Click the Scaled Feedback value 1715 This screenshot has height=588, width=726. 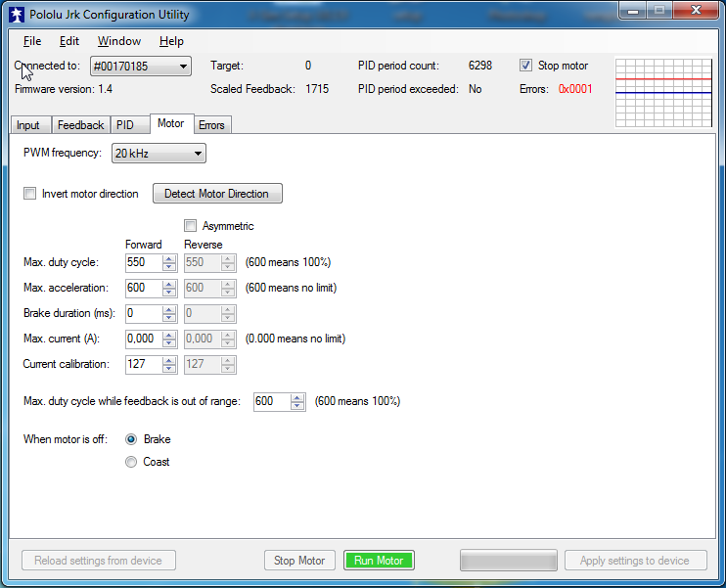(x=317, y=89)
